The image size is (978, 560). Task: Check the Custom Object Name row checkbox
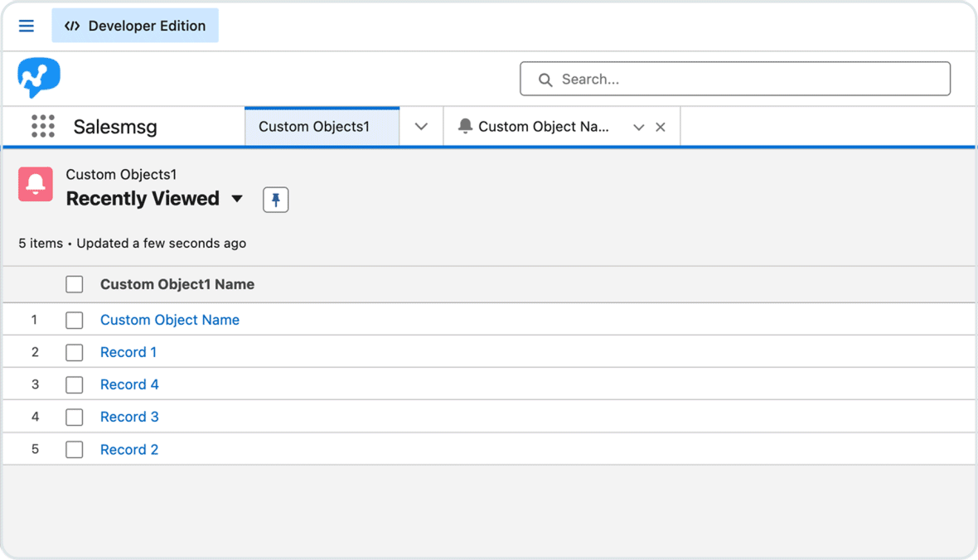point(74,320)
